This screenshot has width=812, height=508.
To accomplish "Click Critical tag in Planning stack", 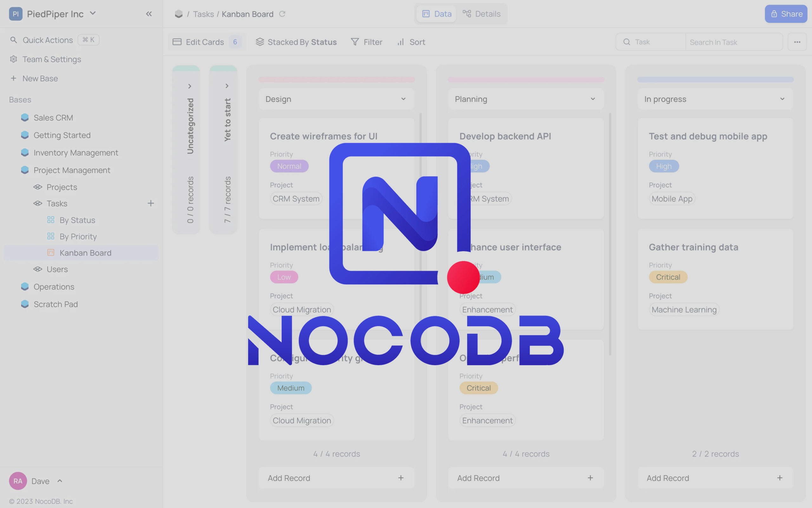I will point(478,388).
